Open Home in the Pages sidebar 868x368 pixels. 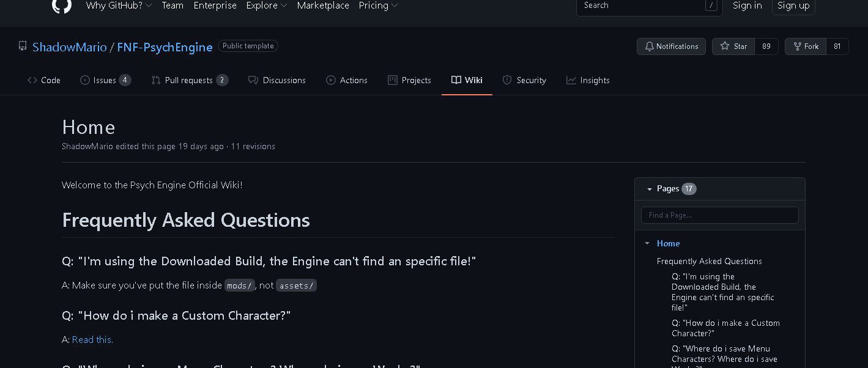pyautogui.click(x=669, y=243)
